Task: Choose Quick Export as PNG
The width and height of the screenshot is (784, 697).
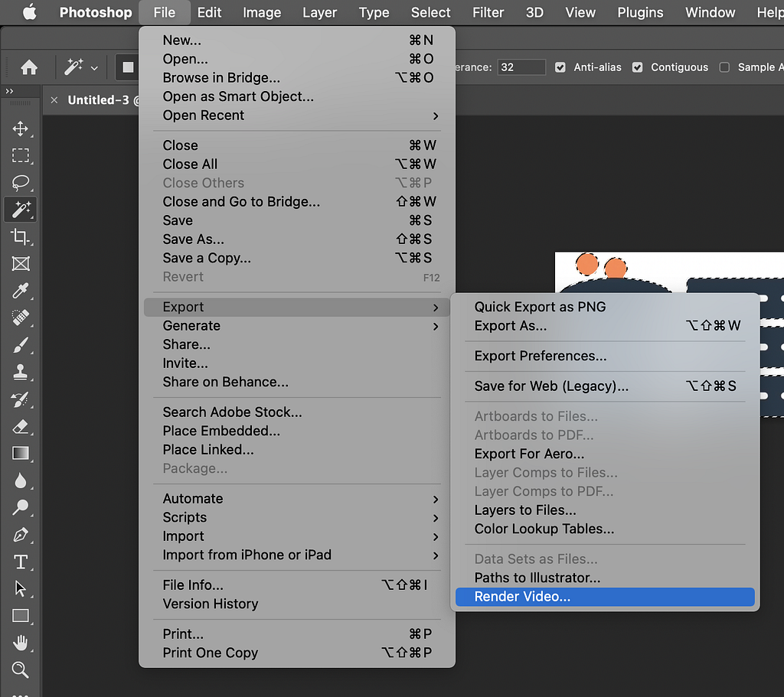Action: click(605, 307)
